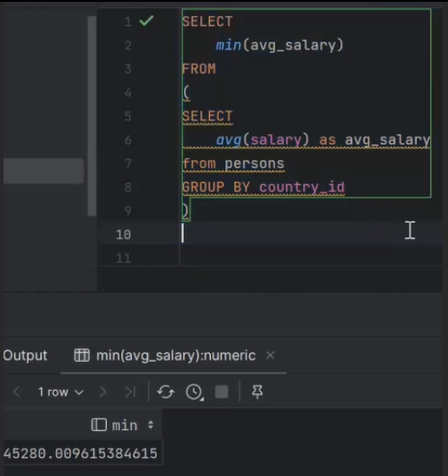Click the first SELECT keyword on line 1
This screenshot has width=448, height=476.
point(207,22)
